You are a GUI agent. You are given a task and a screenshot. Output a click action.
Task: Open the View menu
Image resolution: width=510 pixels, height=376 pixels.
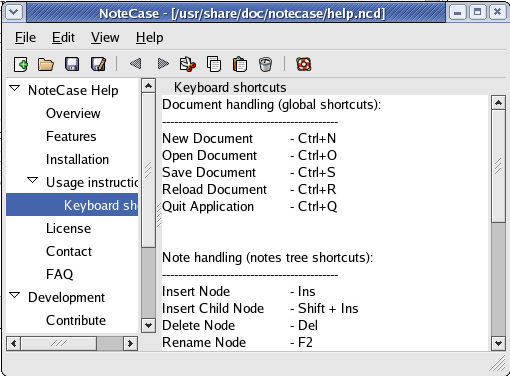point(105,37)
